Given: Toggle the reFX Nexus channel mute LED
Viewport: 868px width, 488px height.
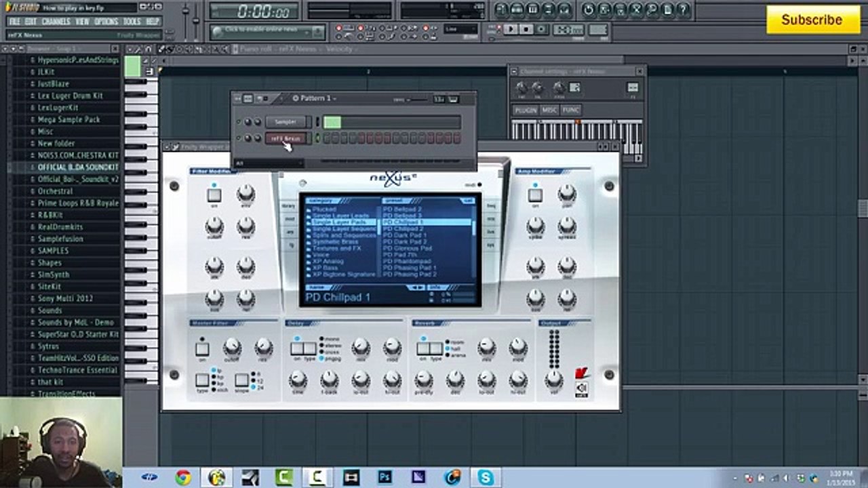Looking at the screenshot, I should (x=239, y=138).
